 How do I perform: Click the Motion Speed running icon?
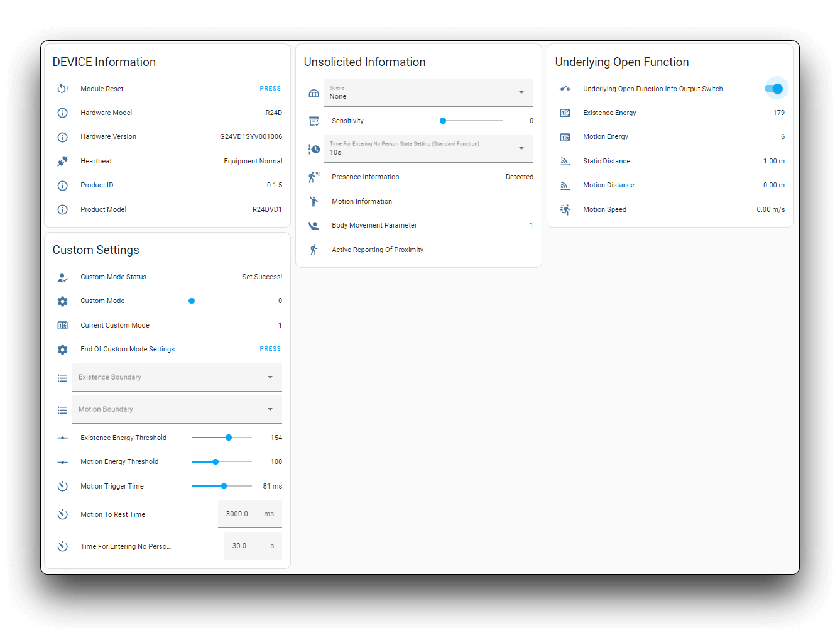[565, 210]
